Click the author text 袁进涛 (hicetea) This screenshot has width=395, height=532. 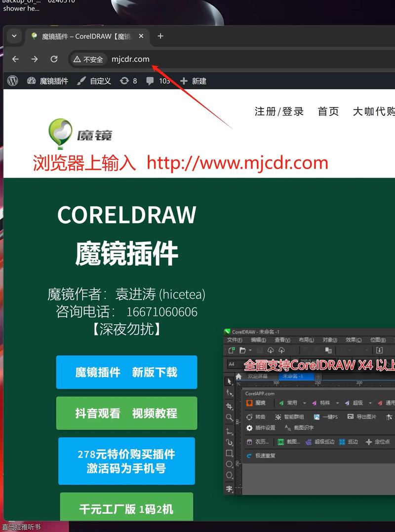pos(160,294)
